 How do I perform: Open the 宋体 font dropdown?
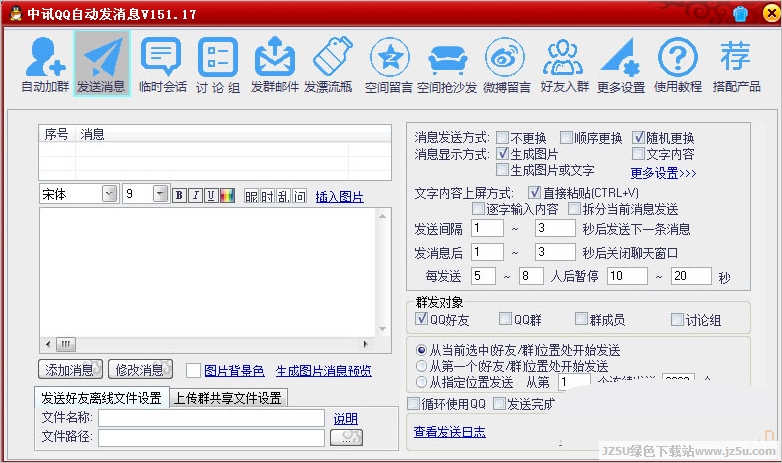pos(109,193)
